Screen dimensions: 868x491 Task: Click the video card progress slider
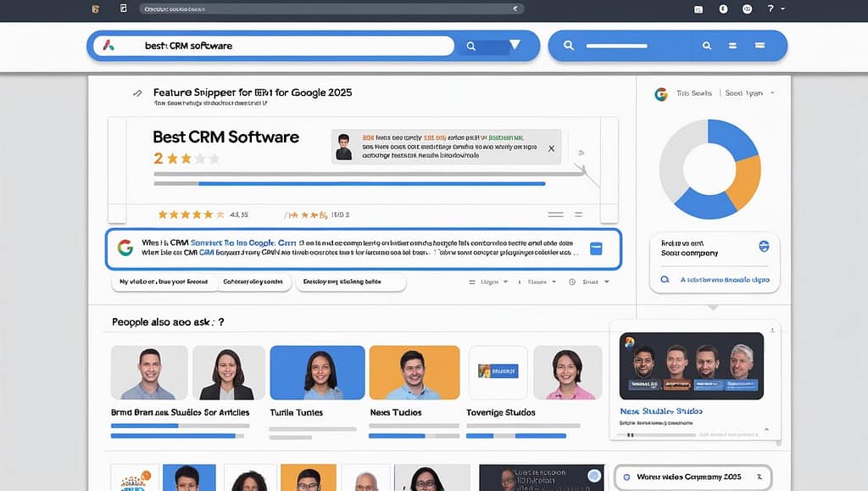click(657, 435)
